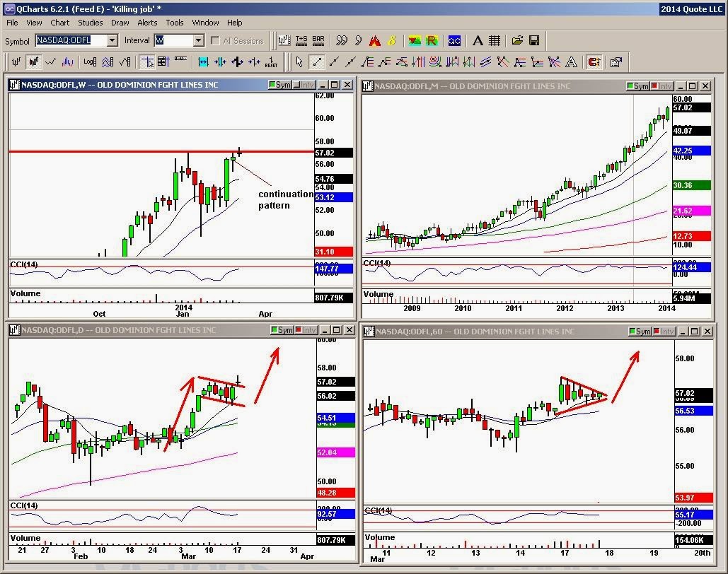Click the 'continuation pattern' annotation text

(x=286, y=199)
